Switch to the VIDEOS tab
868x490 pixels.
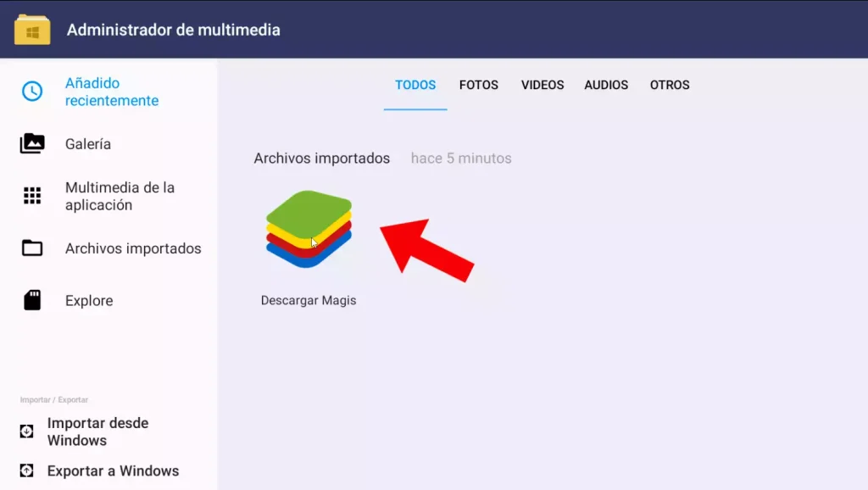[542, 86]
